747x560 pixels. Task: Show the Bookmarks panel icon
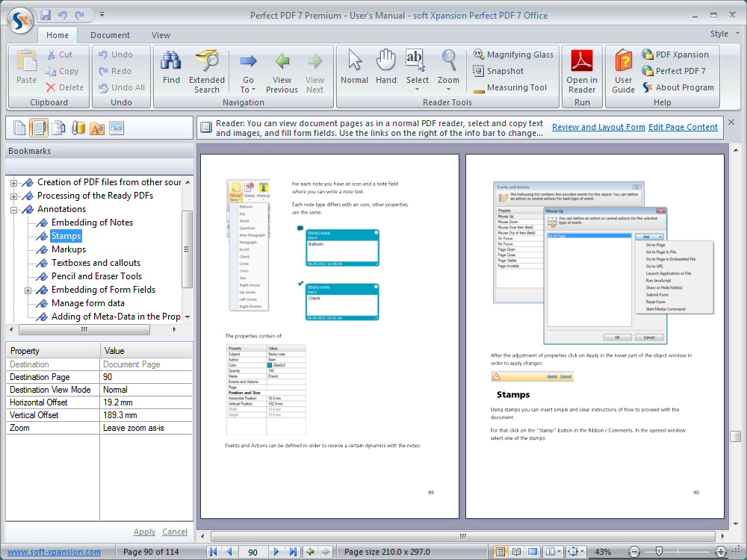point(39,128)
